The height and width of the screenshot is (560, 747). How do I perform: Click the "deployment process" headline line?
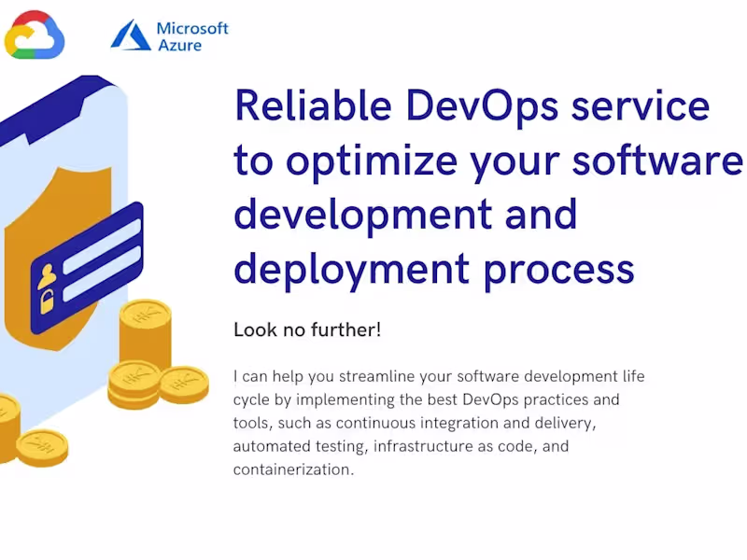tap(434, 271)
